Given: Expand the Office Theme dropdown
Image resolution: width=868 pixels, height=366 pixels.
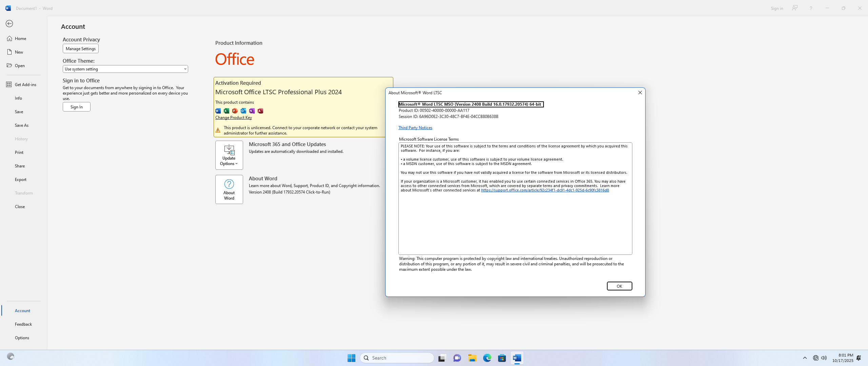Looking at the screenshot, I should coord(125,69).
